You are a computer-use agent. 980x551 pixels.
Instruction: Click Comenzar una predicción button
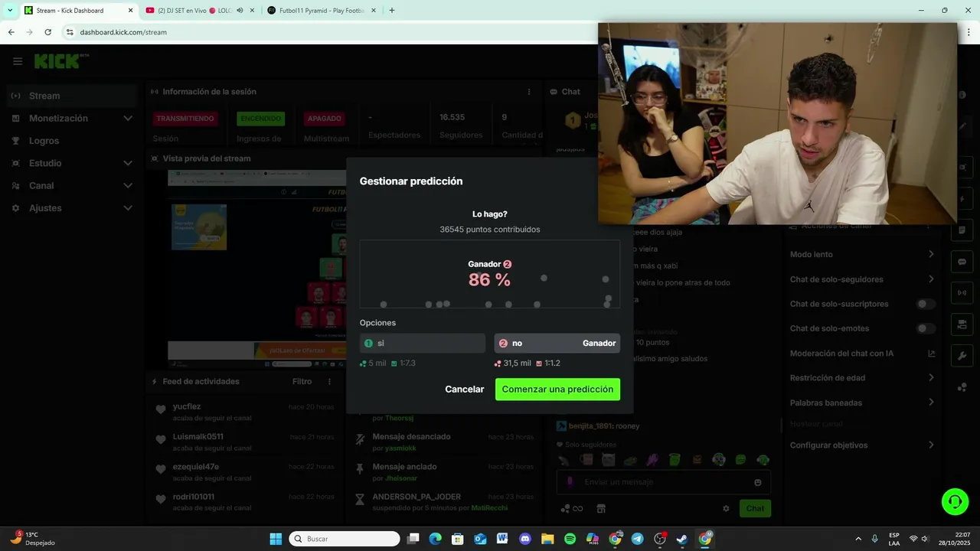[557, 390]
